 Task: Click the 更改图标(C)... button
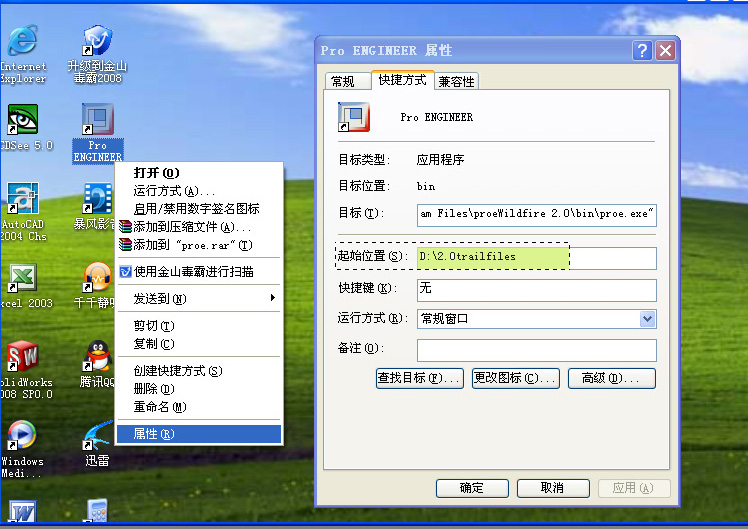click(x=516, y=378)
